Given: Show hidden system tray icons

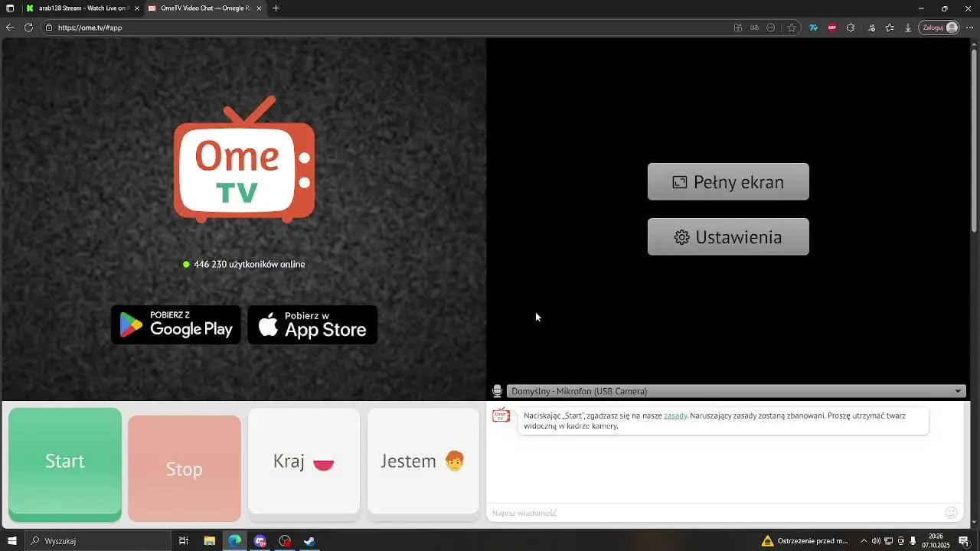Looking at the screenshot, I should [864, 541].
